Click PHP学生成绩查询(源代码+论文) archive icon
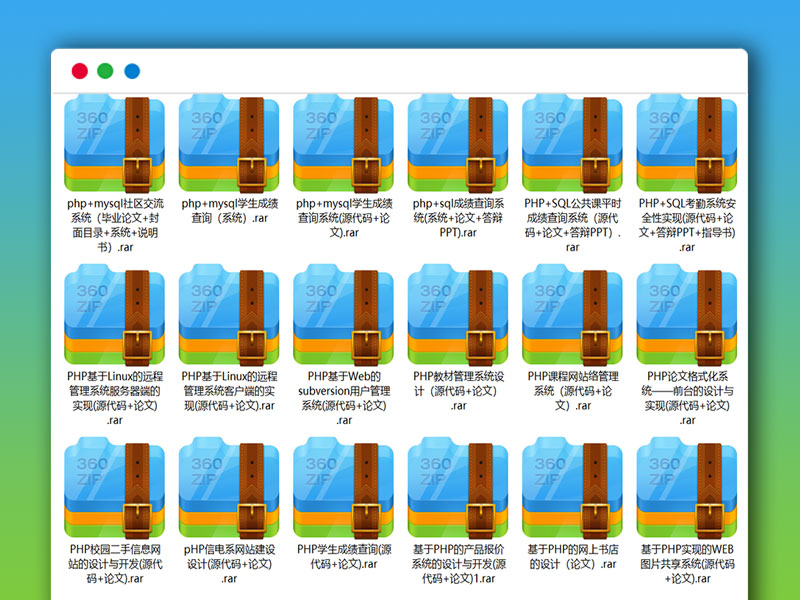Screen dimensions: 800x600 click(343, 489)
